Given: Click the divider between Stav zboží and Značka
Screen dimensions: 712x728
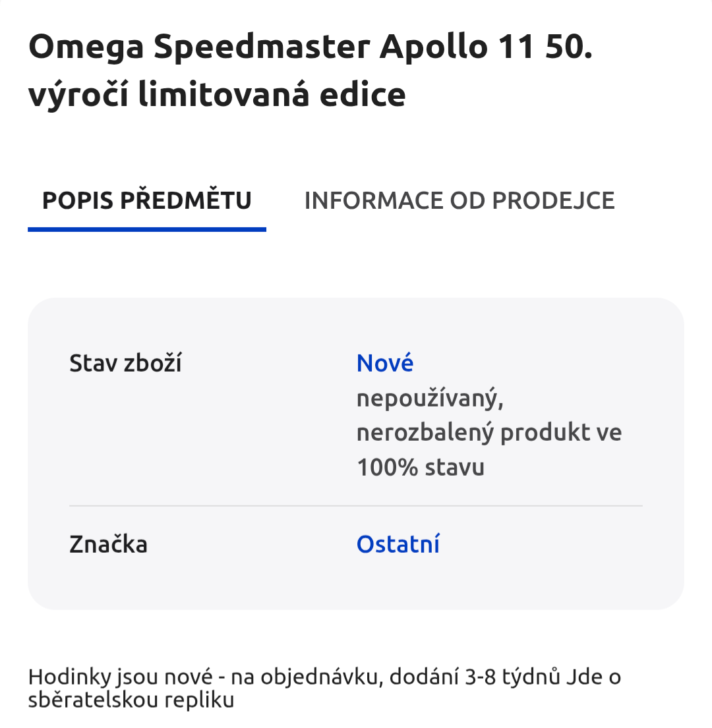Looking at the screenshot, I should pos(356,506).
